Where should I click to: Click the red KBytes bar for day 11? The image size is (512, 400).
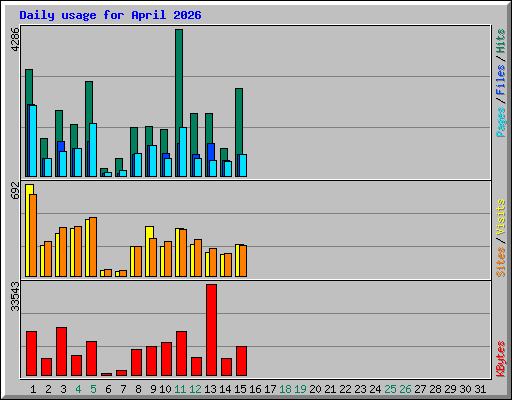pyautogui.click(x=181, y=354)
